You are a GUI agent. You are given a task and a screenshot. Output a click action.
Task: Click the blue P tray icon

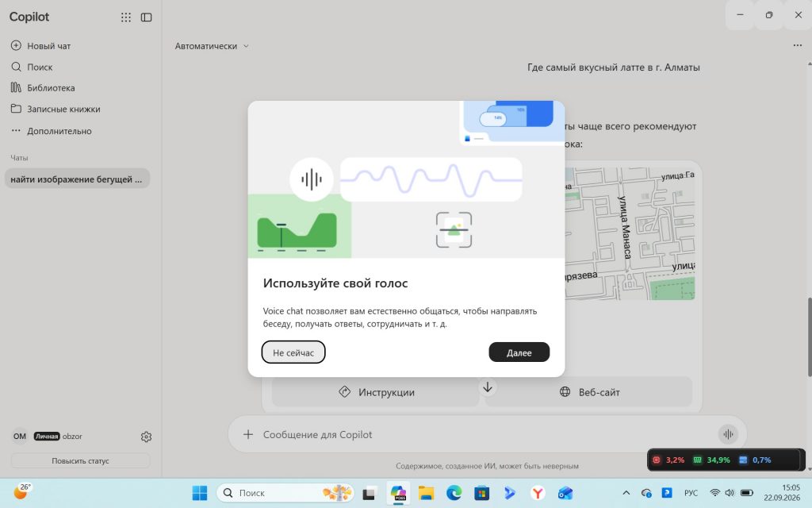pos(667,492)
